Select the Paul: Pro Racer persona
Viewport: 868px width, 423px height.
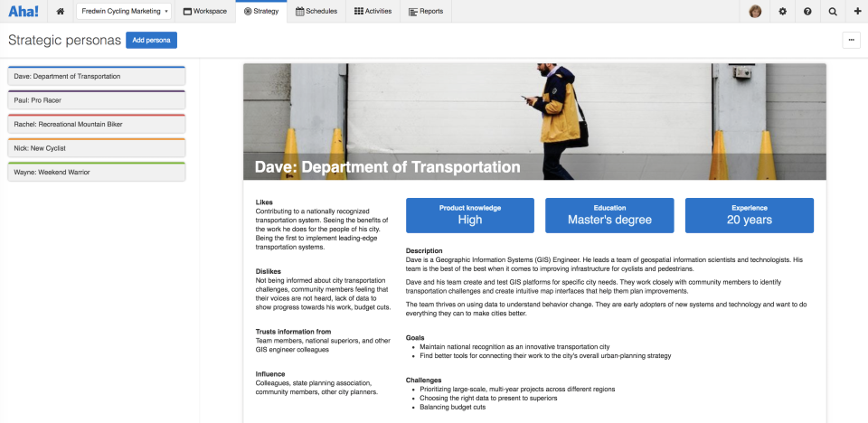tap(97, 100)
